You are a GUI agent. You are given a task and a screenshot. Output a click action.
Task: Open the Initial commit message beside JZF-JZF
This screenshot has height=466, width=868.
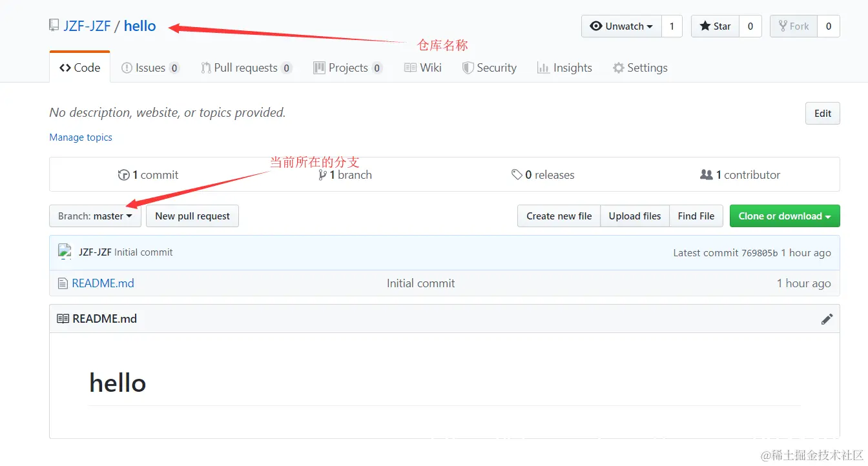[x=143, y=252]
